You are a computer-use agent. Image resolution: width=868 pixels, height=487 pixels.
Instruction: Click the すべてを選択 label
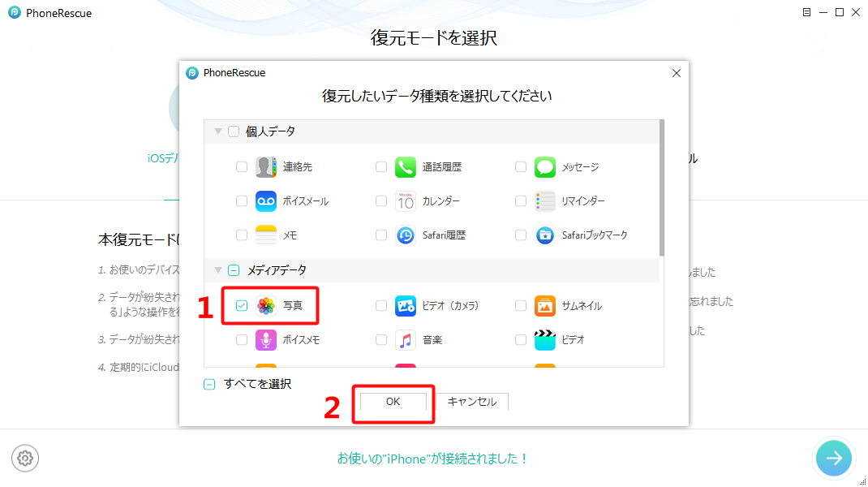257,384
